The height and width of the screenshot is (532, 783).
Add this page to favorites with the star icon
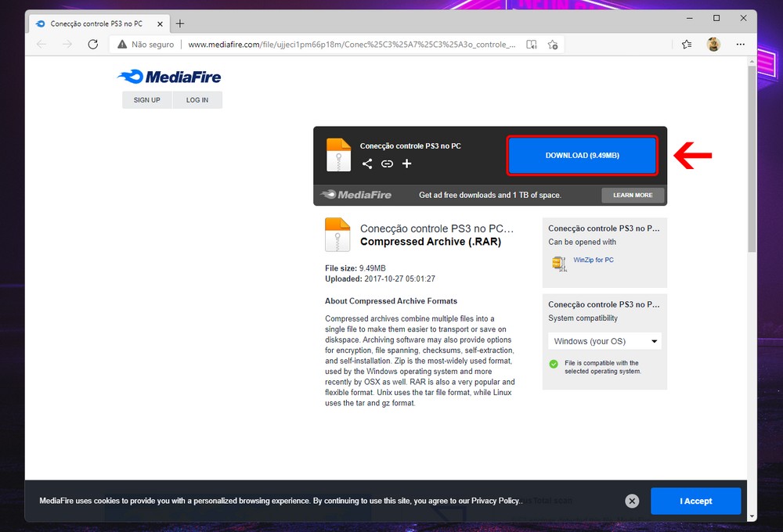(x=553, y=45)
